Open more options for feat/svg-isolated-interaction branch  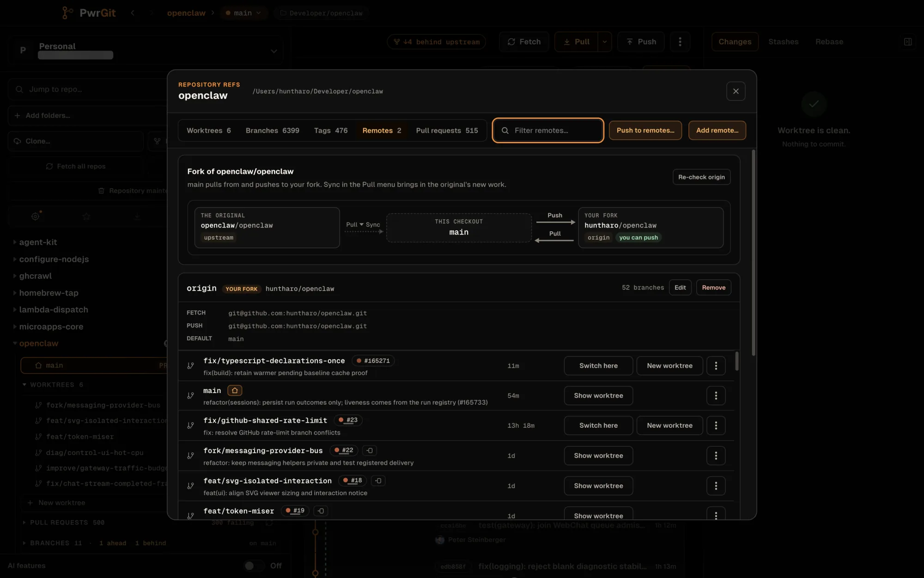pyautogui.click(x=716, y=486)
